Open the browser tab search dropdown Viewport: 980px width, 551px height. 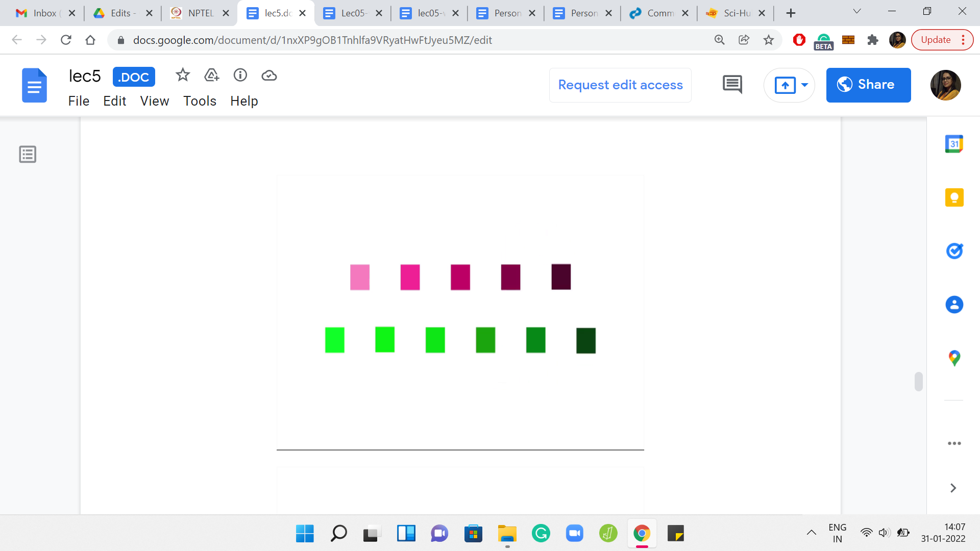coord(857,12)
